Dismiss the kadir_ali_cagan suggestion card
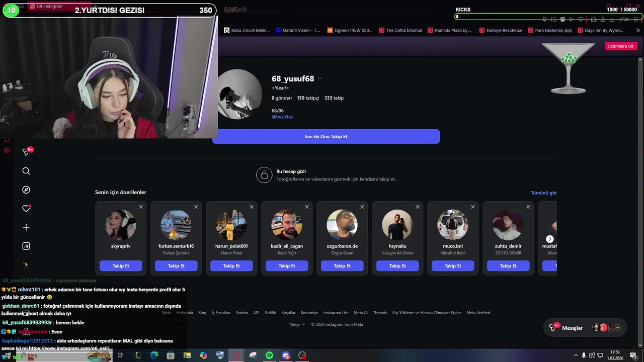The height and width of the screenshot is (362, 644). click(x=307, y=207)
